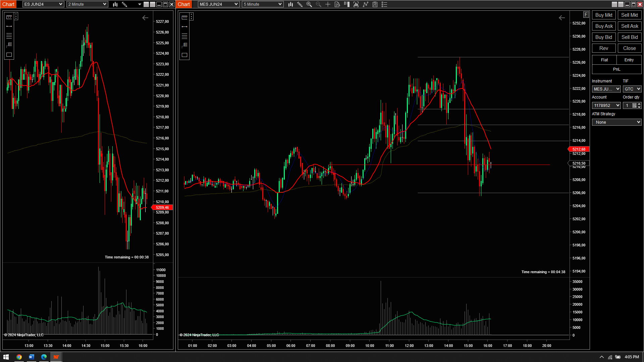Viewport: 644px width, 362px height.
Task: Open bar style icon in MES chart toolbar
Action: pos(290,4)
